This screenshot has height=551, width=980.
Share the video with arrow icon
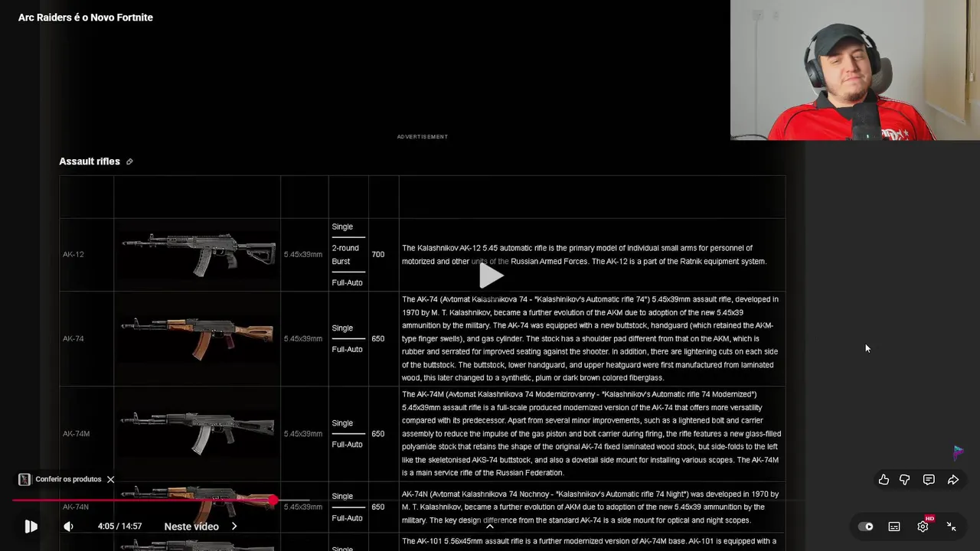(x=953, y=480)
